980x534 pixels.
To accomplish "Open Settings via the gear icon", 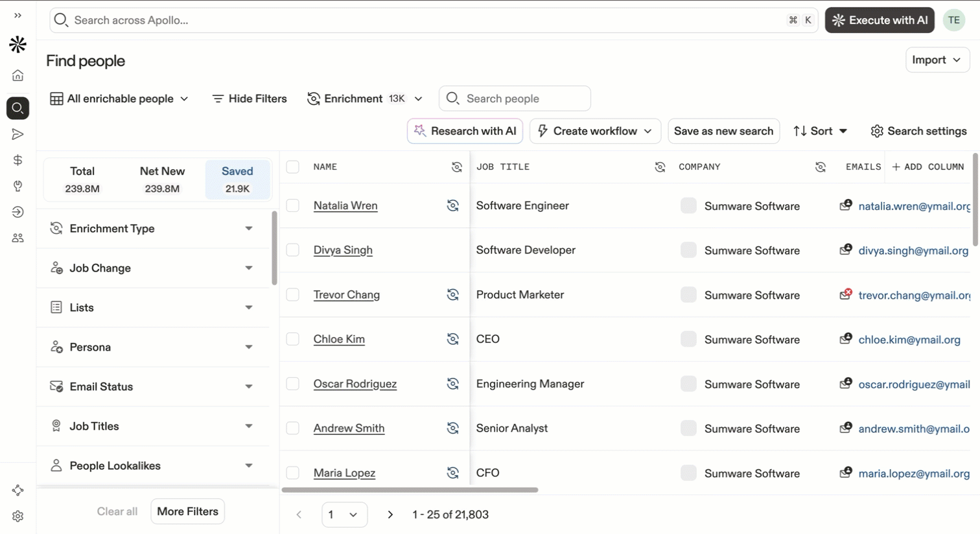I will (x=17, y=515).
